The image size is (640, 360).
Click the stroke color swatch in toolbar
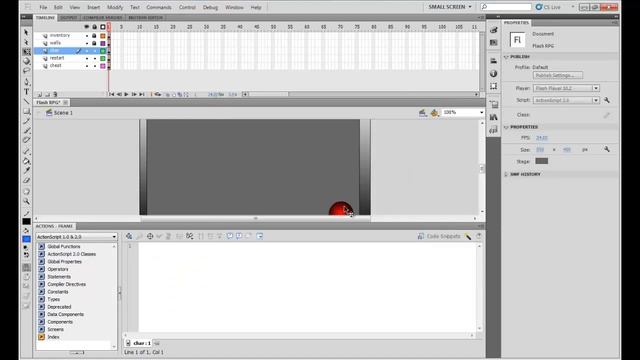point(27,222)
